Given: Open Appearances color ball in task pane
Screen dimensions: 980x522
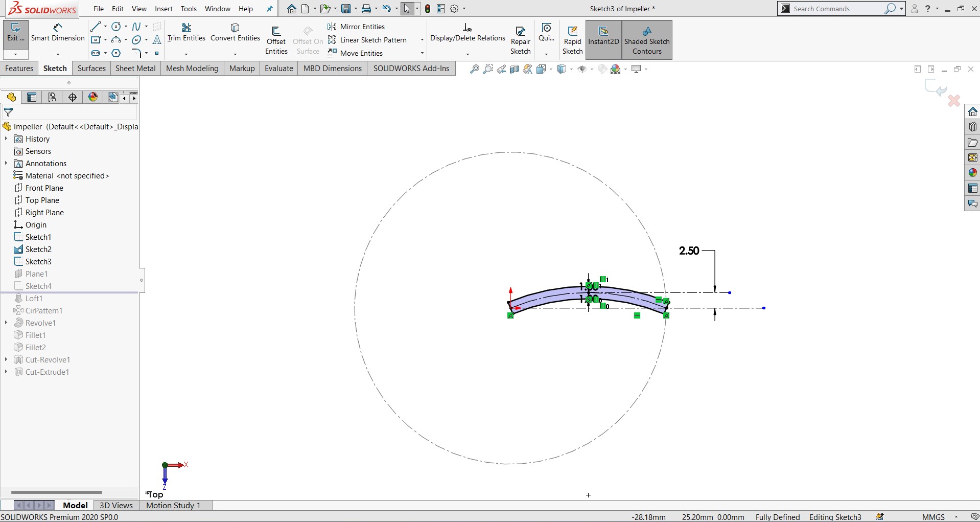Looking at the screenshot, I should pos(972,173).
